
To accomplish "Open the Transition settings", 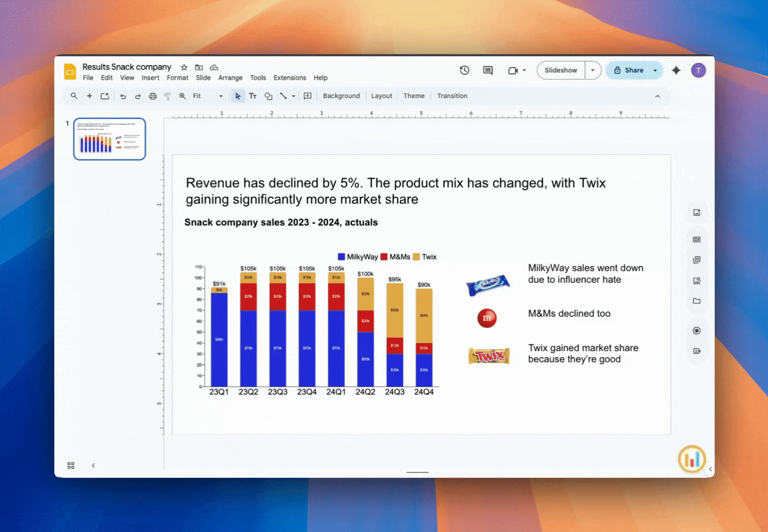I will tap(452, 96).
